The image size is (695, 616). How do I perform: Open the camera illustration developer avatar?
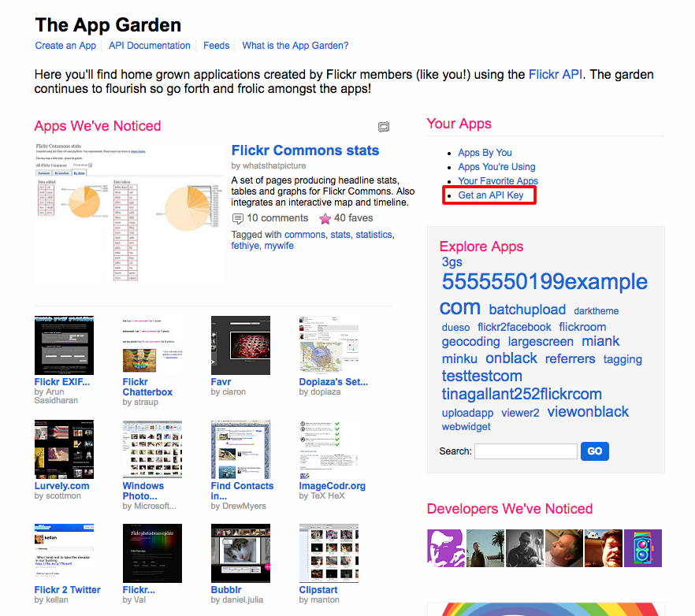pos(643,548)
